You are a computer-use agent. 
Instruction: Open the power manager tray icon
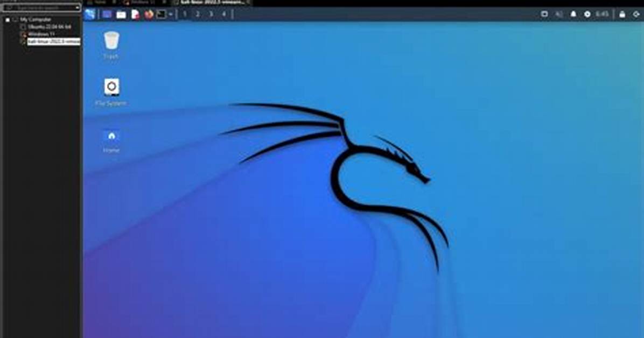click(587, 14)
